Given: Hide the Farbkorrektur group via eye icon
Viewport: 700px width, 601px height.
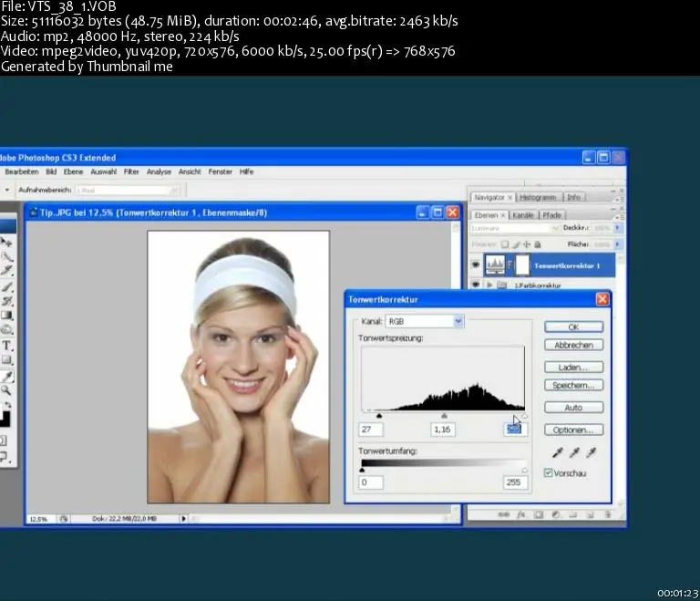Looking at the screenshot, I should [x=476, y=285].
